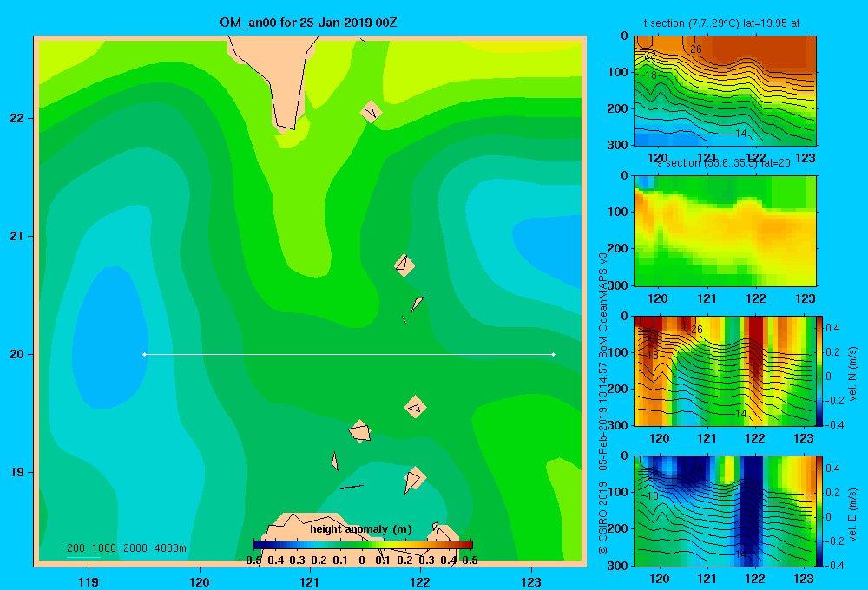Image resolution: width=868 pixels, height=590 pixels.
Task: Click the t section title text
Action: (x=721, y=23)
